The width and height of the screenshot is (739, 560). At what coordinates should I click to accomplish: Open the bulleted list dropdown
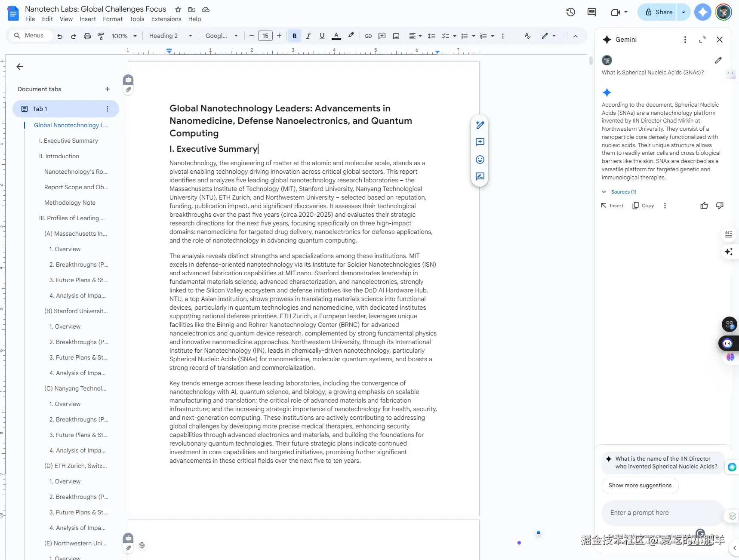(x=468, y=36)
